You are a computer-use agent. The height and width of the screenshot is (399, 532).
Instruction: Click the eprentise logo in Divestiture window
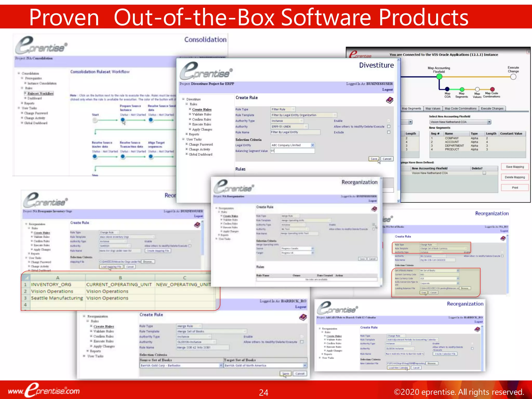click(206, 71)
